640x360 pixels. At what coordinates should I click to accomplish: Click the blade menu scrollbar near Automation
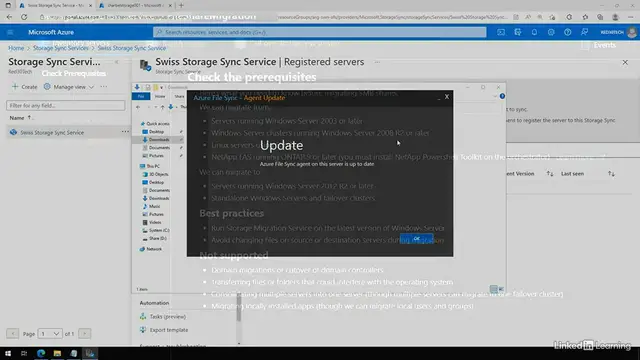[239, 308]
